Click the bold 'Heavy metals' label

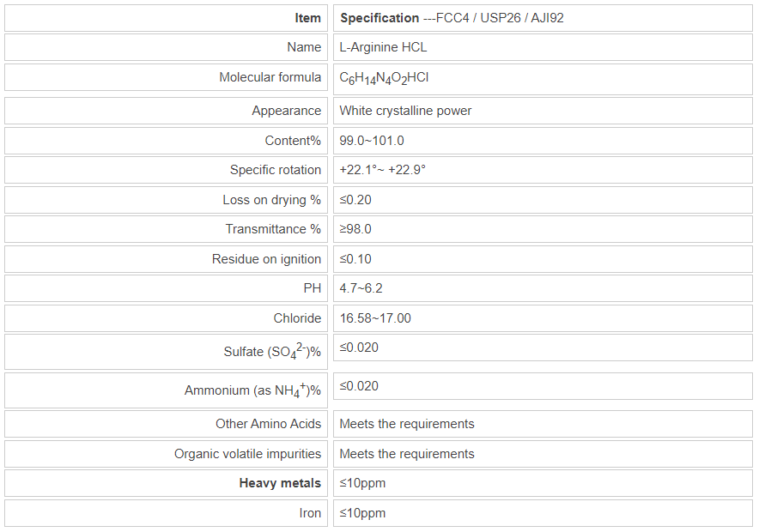(280, 483)
